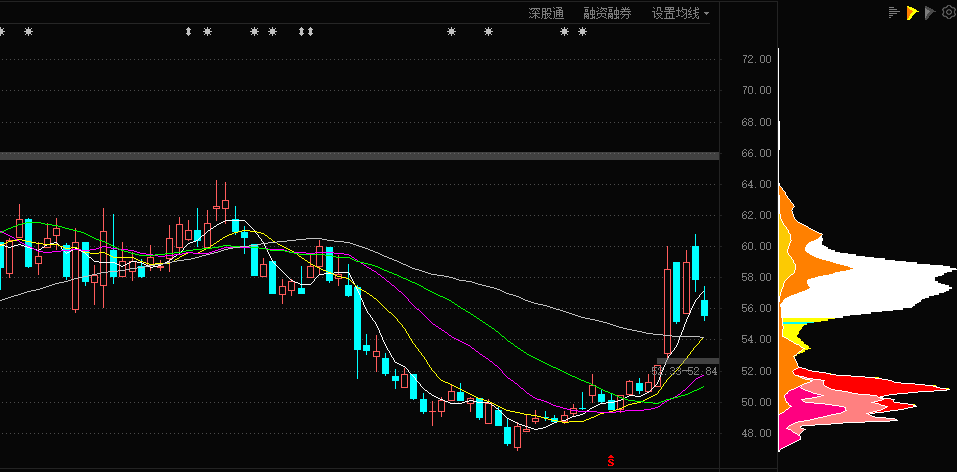The width and height of the screenshot is (957, 472).
Task: Open the chip distribution list view icon
Action: coord(894,12)
